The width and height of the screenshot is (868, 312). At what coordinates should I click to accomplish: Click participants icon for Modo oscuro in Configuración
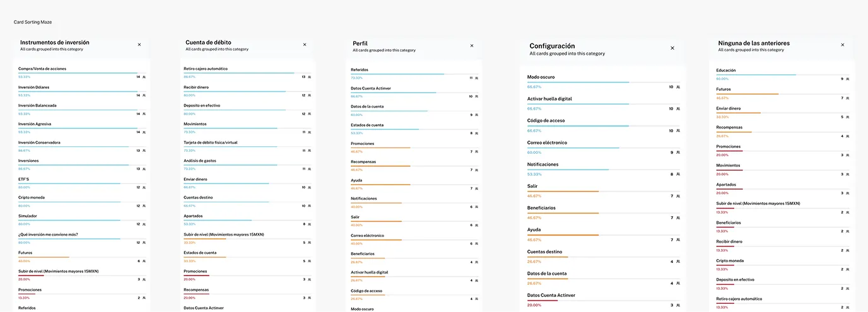pos(678,87)
